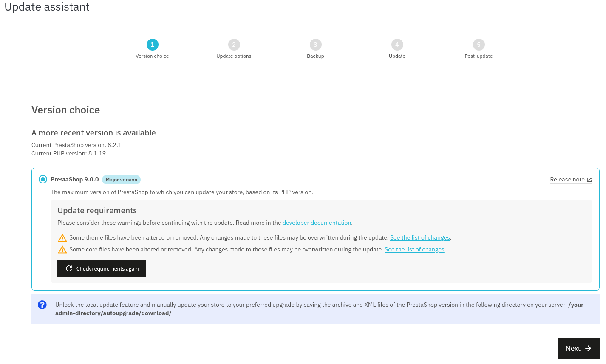Click the 'Unlock the local update feature' notice text

click(320, 309)
